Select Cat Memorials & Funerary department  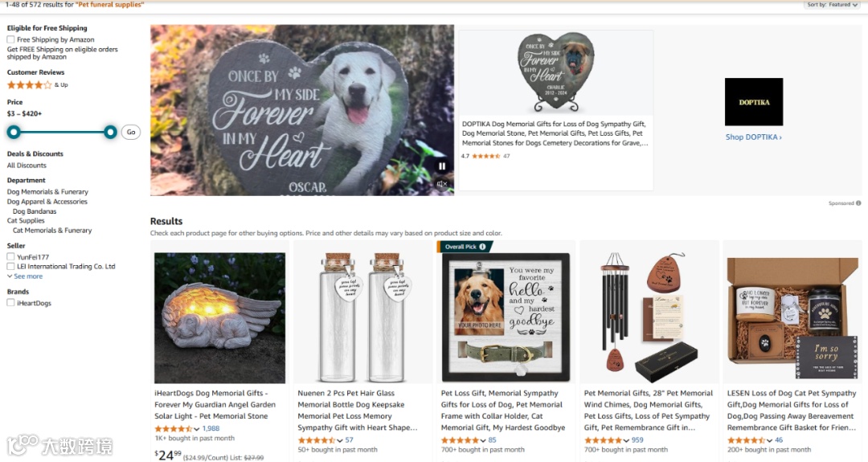click(52, 230)
